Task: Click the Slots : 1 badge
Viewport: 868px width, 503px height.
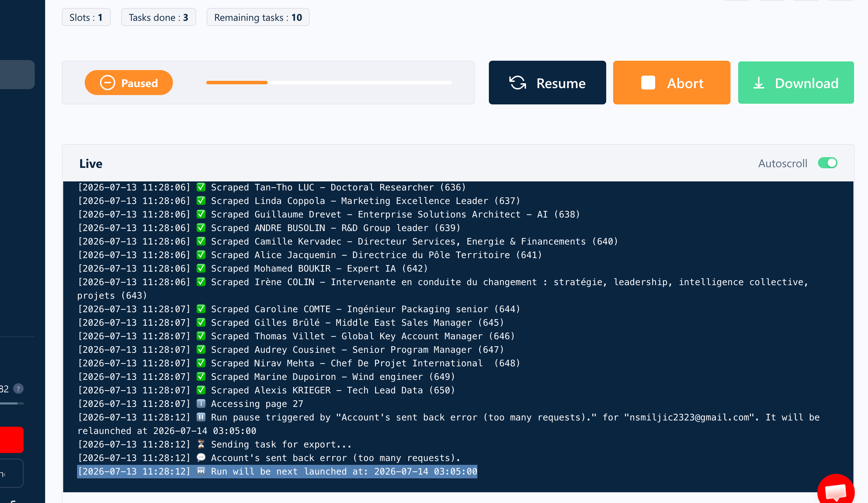Action: (x=86, y=17)
